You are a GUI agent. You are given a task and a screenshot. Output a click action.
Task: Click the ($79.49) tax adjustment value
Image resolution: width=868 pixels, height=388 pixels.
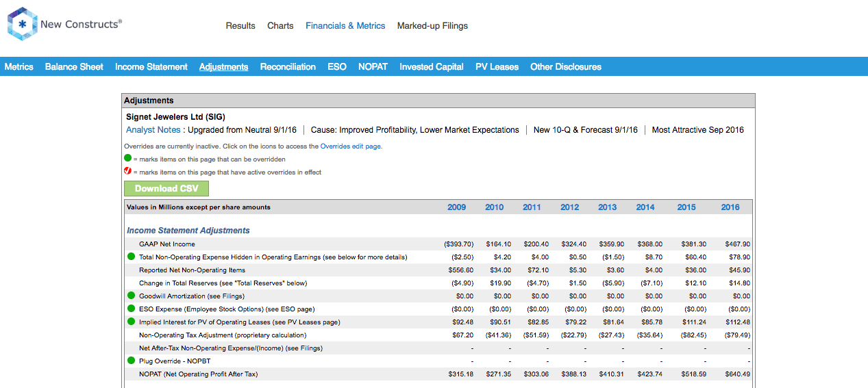(737, 335)
